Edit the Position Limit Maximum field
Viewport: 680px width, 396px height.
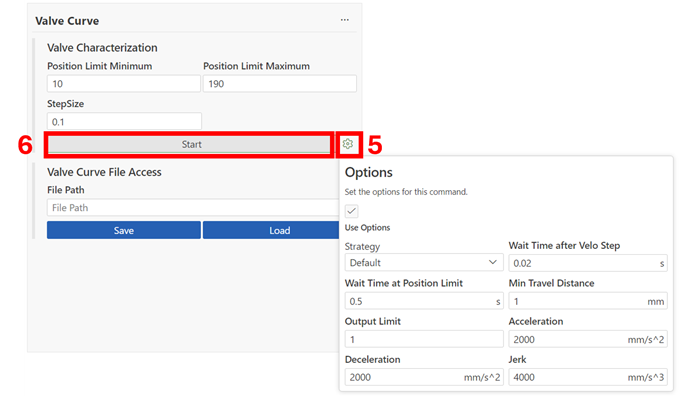click(x=280, y=84)
